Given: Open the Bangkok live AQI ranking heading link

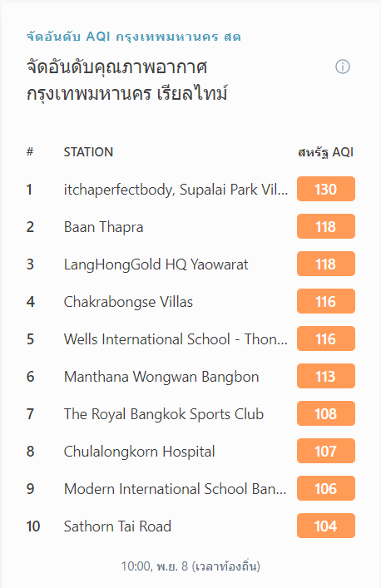Looking at the screenshot, I should pyautogui.click(x=133, y=37).
